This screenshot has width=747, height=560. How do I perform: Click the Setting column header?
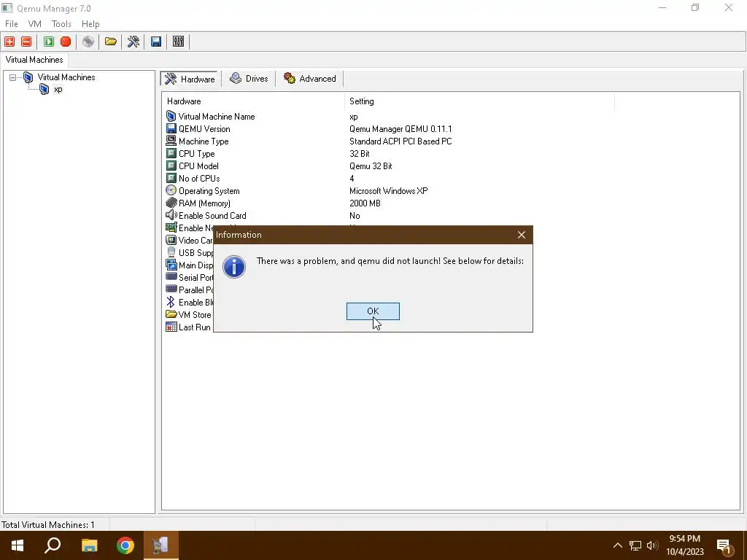(479, 101)
